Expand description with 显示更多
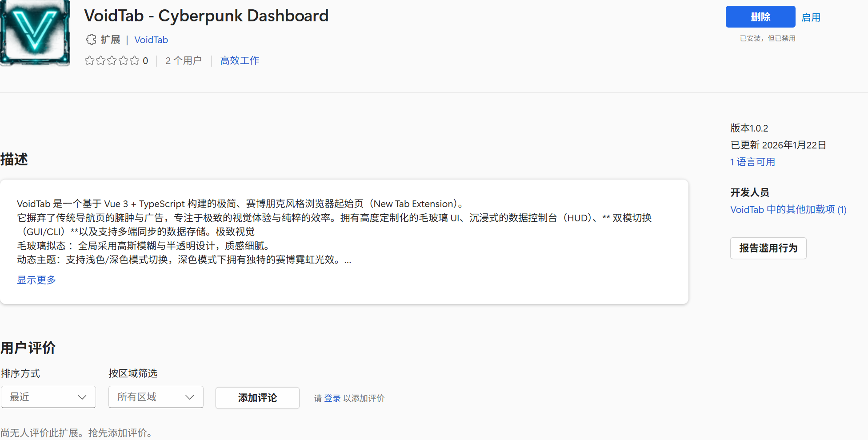Image resolution: width=868 pixels, height=440 pixels. click(x=36, y=280)
